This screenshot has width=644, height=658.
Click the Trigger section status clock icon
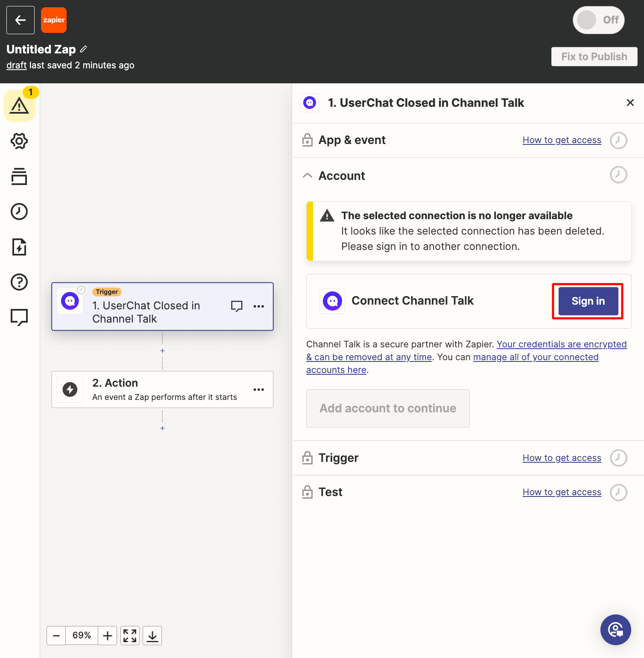click(618, 458)
